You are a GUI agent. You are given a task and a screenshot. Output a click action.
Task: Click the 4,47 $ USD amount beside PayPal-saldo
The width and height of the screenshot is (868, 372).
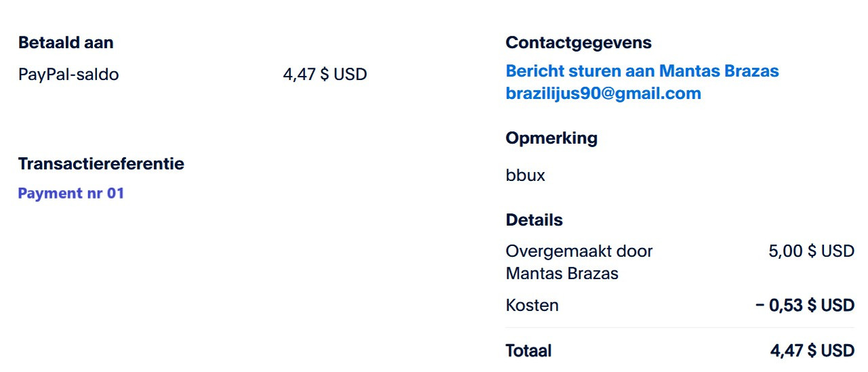click(x=325, y=75)
